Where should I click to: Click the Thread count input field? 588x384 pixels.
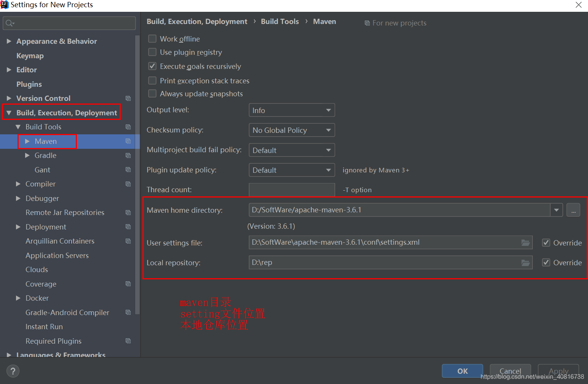pyautogui.click(x=292, y=190)
